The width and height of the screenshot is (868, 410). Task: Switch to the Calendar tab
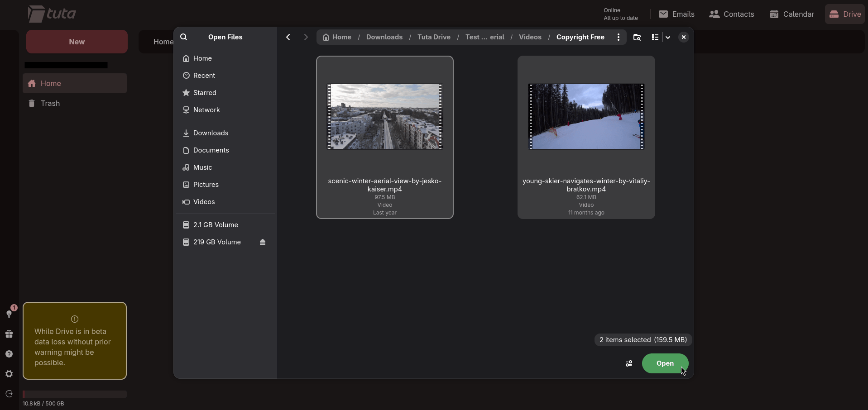coord(792,14)
